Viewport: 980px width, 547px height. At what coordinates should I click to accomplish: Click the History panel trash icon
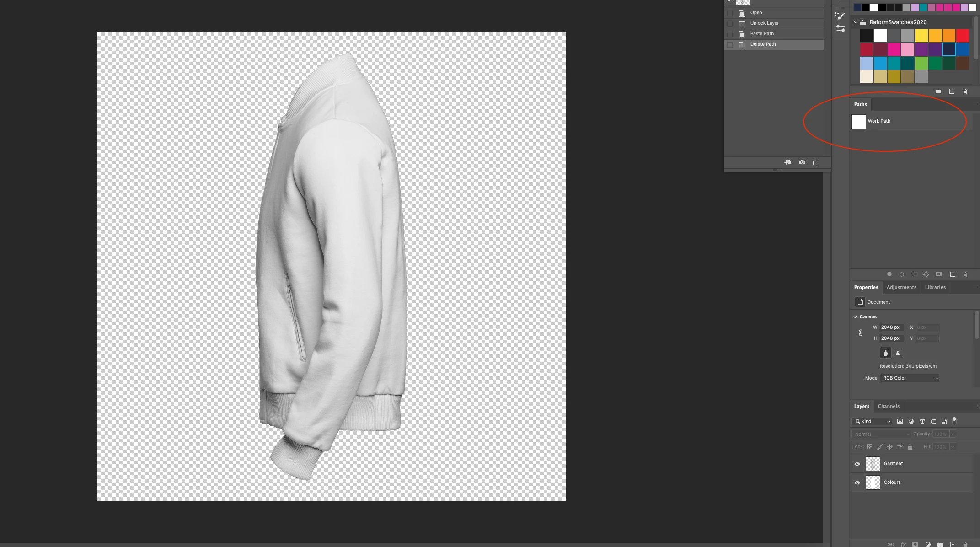tap(815, 162)
